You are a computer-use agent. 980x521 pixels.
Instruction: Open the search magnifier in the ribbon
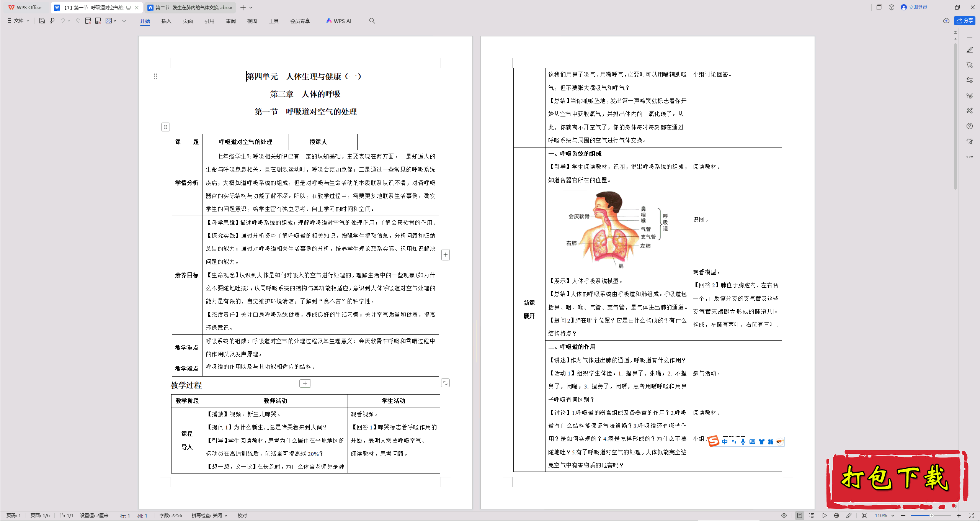point(372,21)
